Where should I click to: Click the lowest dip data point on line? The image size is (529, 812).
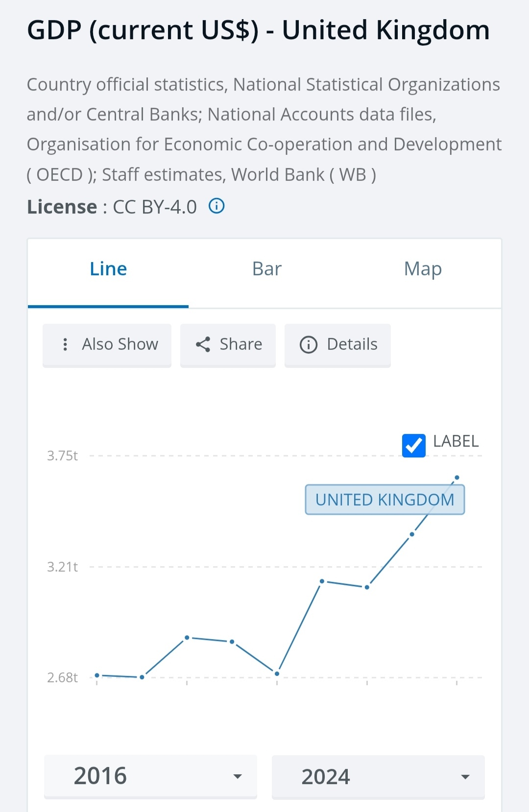click(x=277, y=674)
